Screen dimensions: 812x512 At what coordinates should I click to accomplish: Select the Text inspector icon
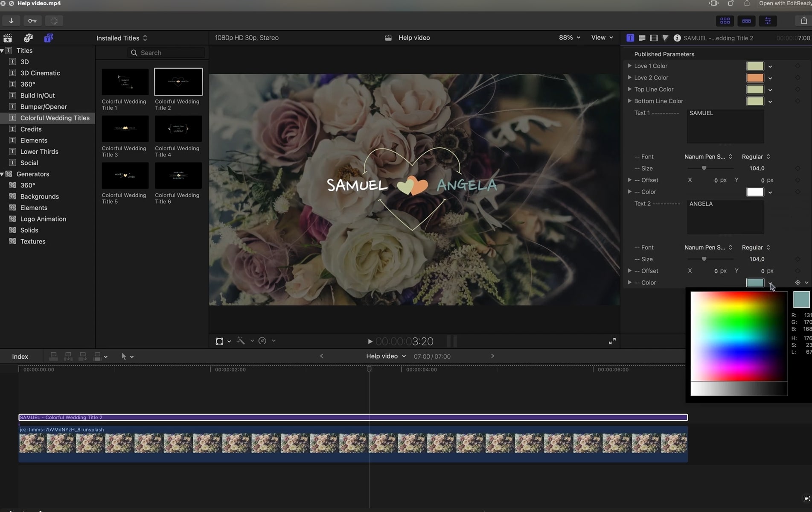tap(630, 38)
